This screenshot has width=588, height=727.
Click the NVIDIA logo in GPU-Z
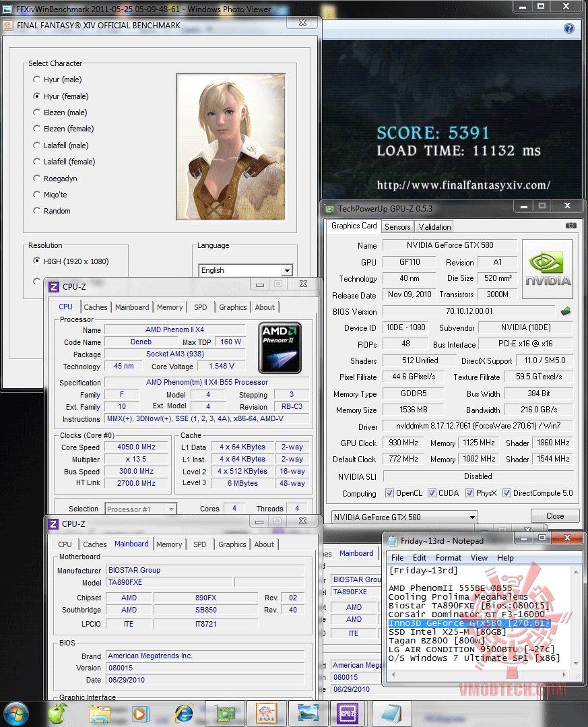548,269
